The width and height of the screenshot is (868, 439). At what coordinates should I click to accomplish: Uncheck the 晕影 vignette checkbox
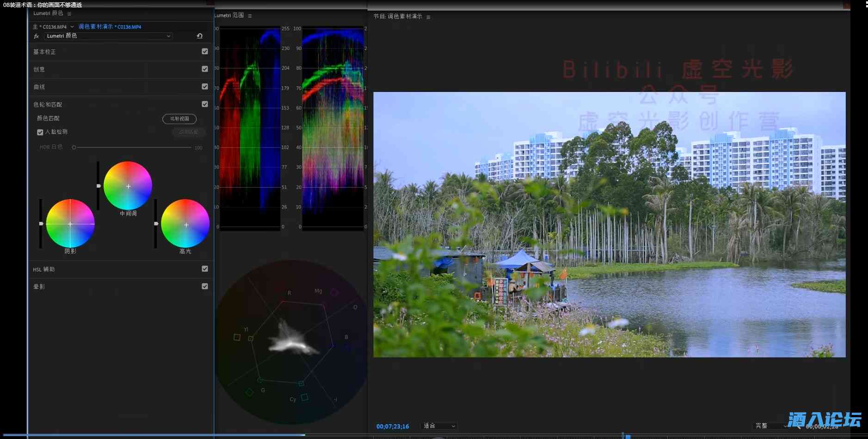pos(205,286)
